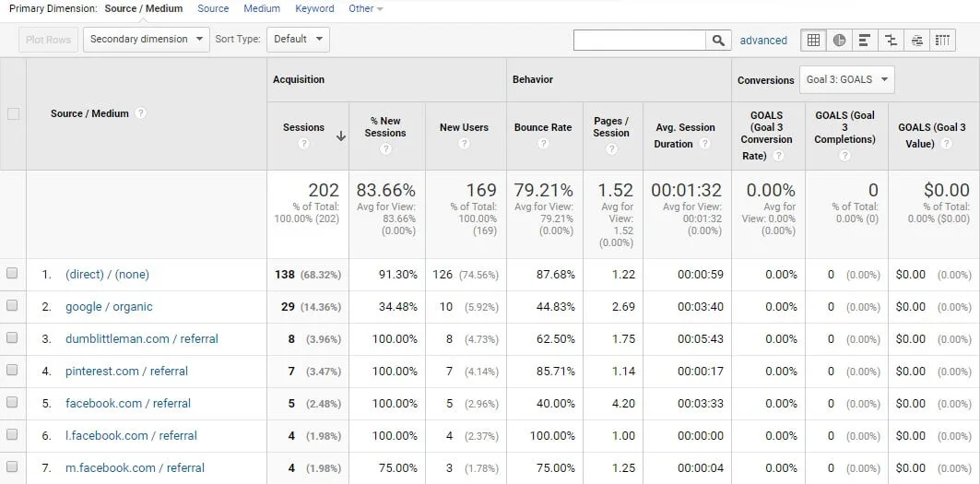Check the l.facebook.com referral row

coord(12,434)
